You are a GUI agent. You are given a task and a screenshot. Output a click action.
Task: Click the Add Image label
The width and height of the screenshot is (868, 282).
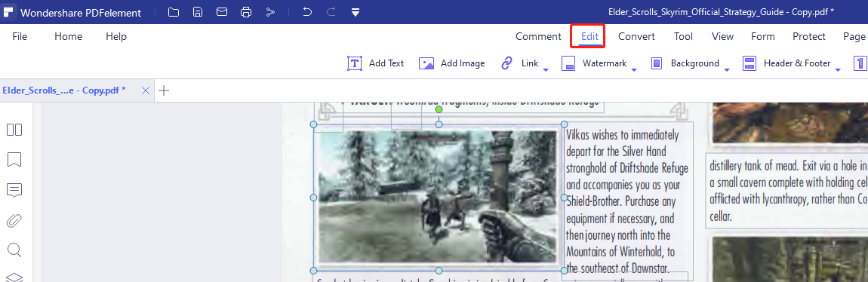(x=463, y=63)
